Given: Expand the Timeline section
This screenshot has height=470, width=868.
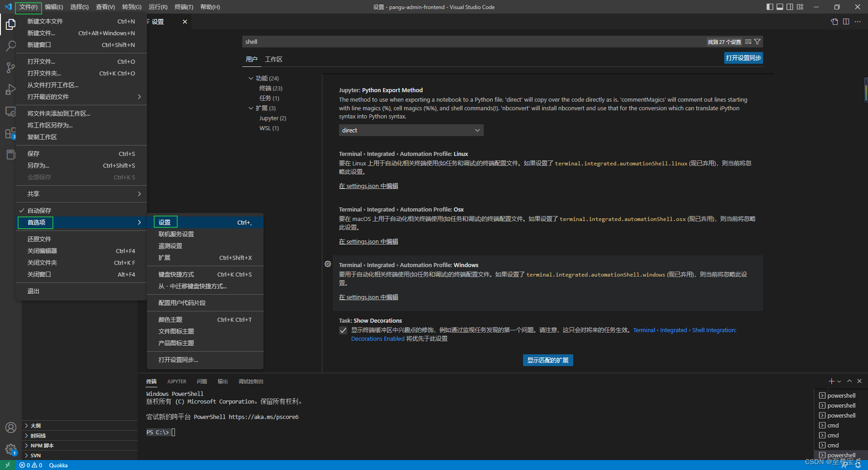Looking at the screenshot, I should point(80,436).
